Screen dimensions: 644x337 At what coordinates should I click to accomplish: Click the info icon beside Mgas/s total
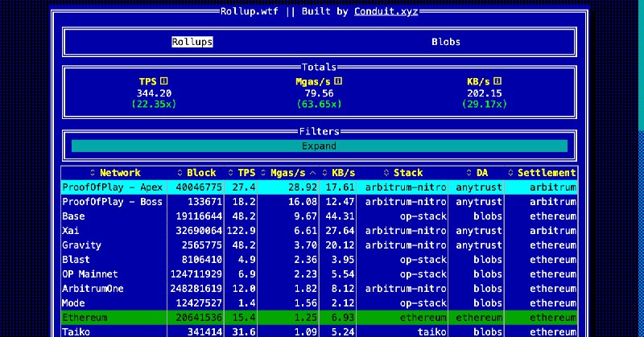click(x=338, y=81)
